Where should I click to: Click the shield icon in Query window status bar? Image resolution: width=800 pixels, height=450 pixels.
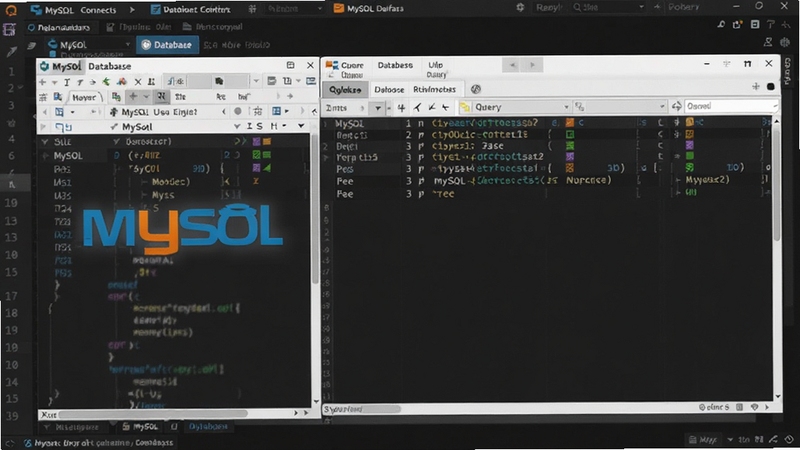[755, 407]
